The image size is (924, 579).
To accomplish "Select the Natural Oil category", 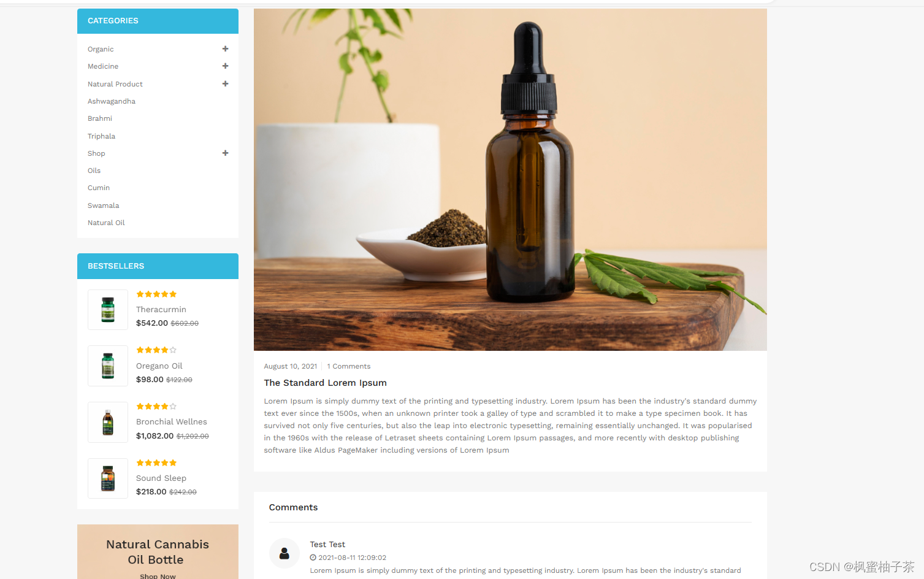I will point(106,223).
